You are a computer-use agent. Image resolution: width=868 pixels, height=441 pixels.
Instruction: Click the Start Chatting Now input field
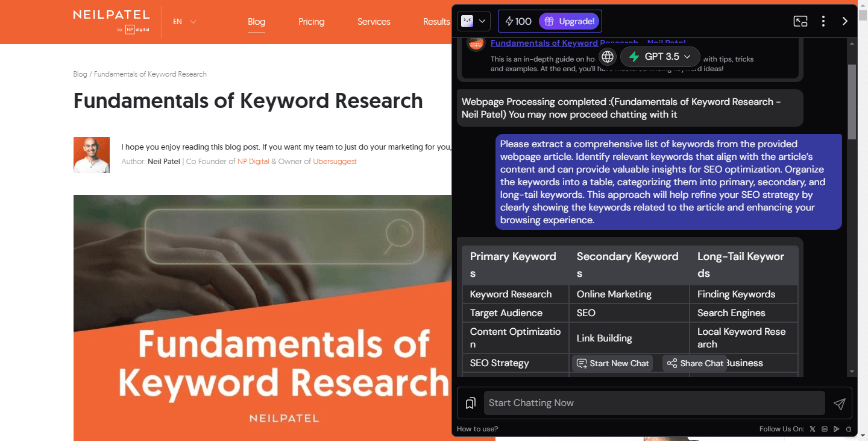coord(654,403)
